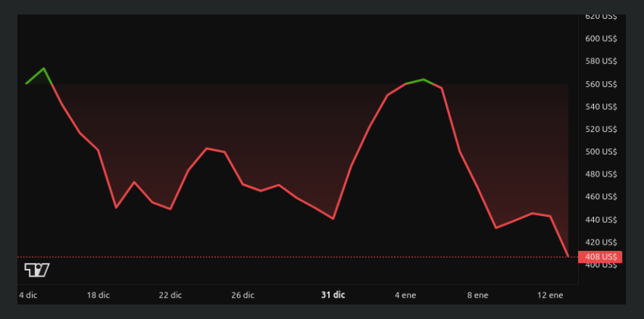Click the 12 ene date label
This screenshot has width=644, height=319.
tap(550, 296)
